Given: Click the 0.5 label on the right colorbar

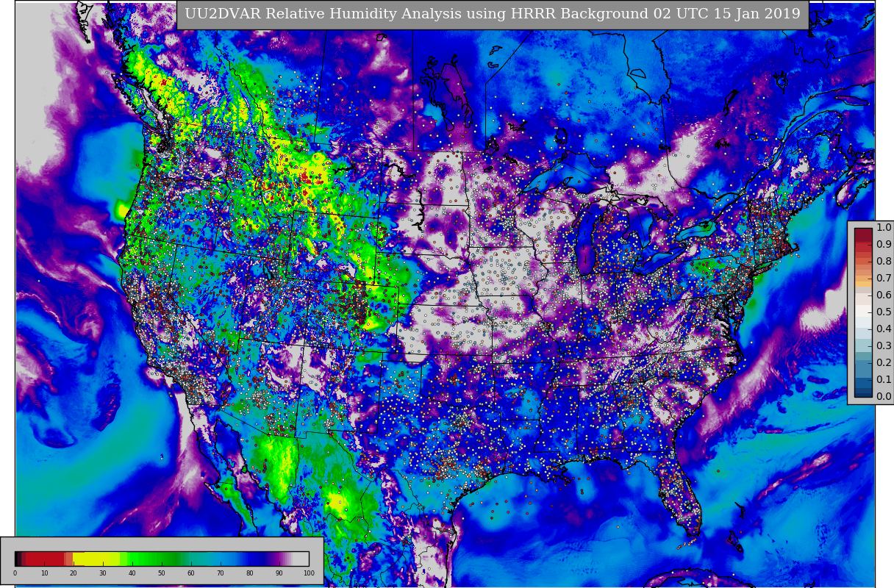Looking at the screenshot, I should pyautogui.click(x=884, y=312).
